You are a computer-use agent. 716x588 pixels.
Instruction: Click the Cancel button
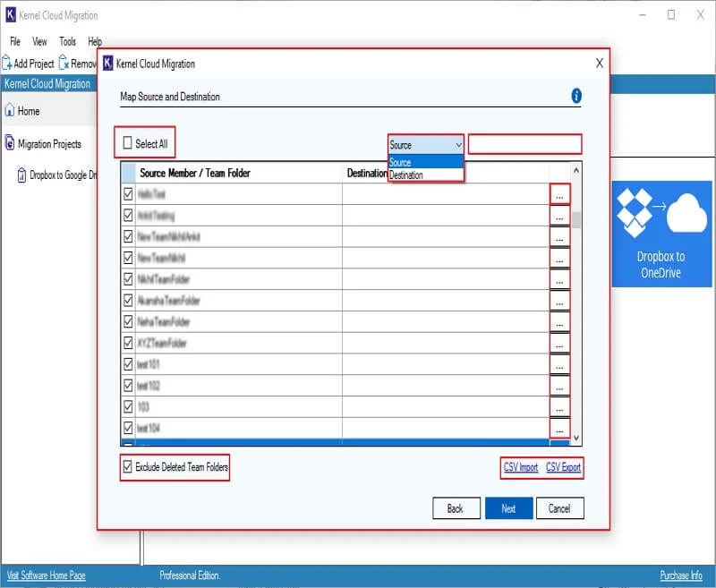pyautogui.click(x=560, y=508)
